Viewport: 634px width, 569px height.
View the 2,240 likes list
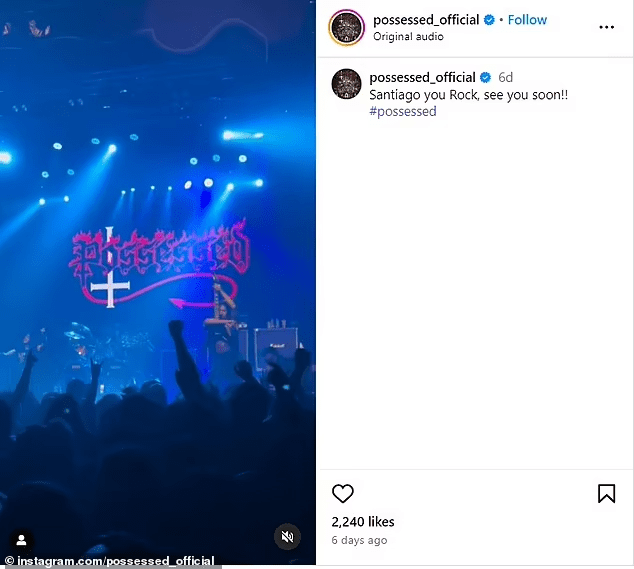[363, 522]
